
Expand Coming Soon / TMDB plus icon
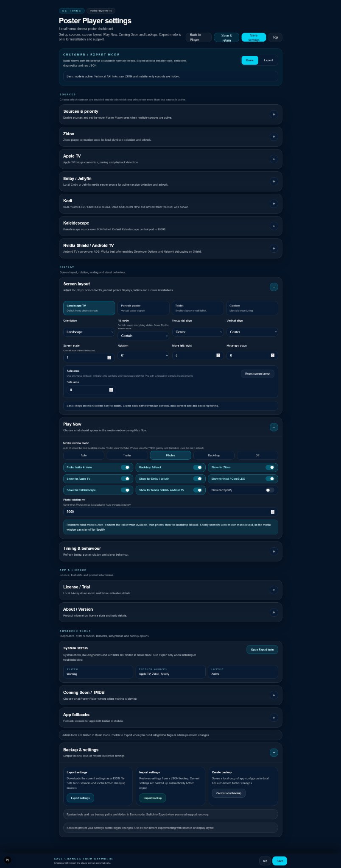pyautogui.click(x=274, y=695)
